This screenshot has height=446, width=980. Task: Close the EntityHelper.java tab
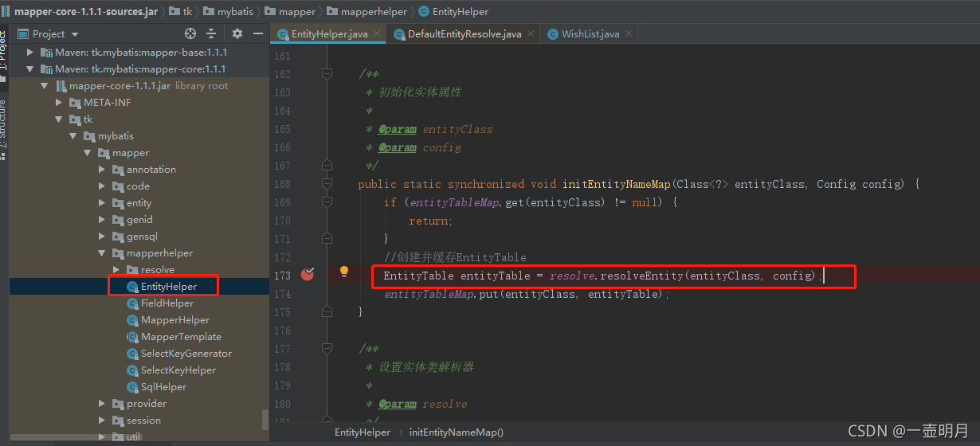click(x=376, y=34)
